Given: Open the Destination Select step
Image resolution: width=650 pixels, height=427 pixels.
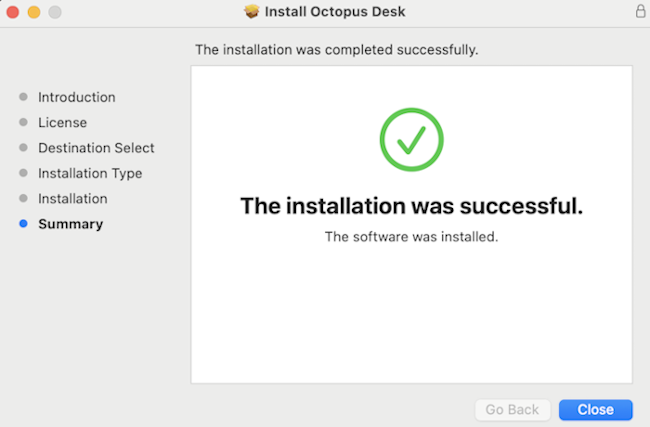Looking at the screenshot, I should pos(96,148).
